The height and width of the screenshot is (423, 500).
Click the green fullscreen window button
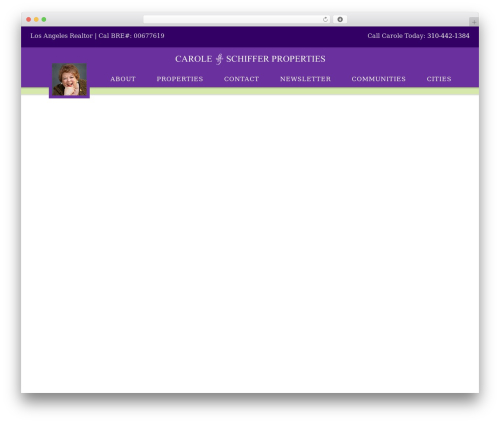coord(44,19)
